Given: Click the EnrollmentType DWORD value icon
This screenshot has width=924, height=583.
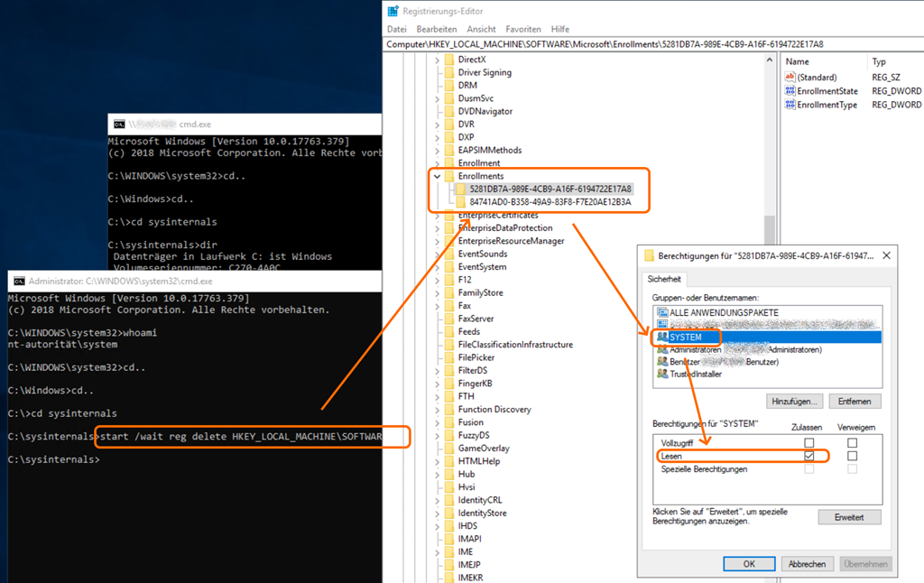Looking at the screenshot, I should tap(790, 105).
